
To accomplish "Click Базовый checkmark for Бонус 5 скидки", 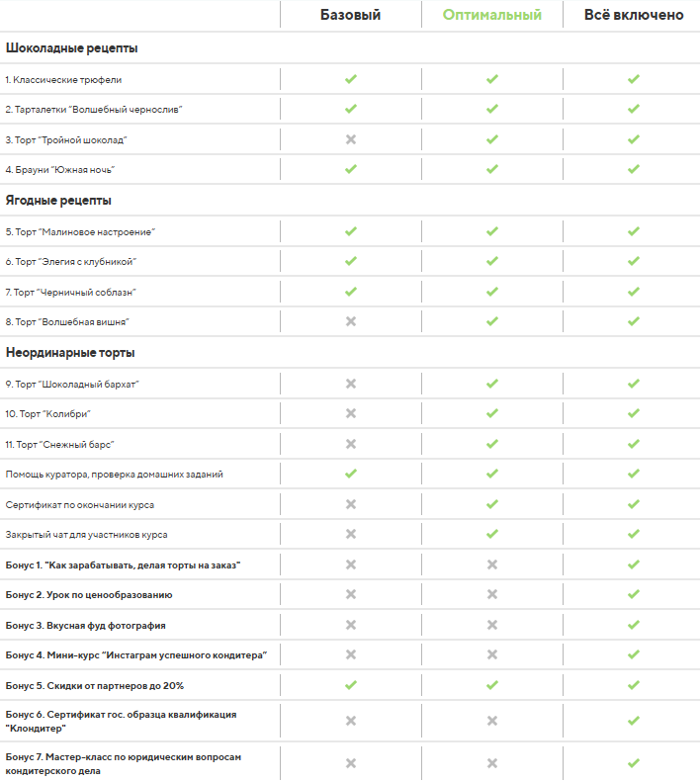I will [350, 685].
